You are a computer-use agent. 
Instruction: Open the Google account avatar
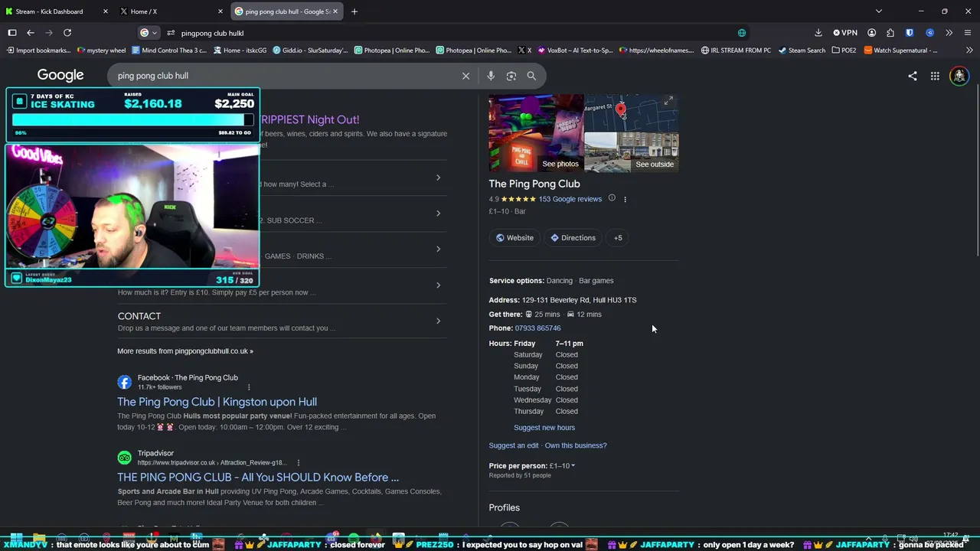tap(959, 76)
